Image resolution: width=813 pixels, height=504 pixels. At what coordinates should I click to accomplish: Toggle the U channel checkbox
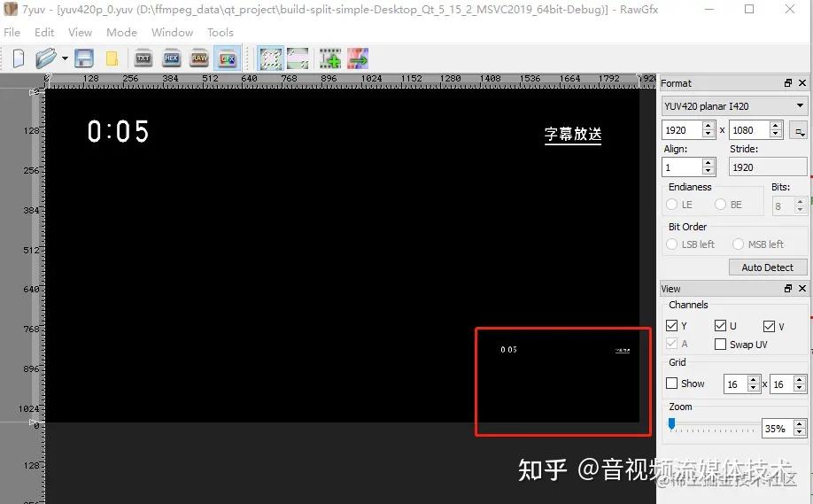720,326
